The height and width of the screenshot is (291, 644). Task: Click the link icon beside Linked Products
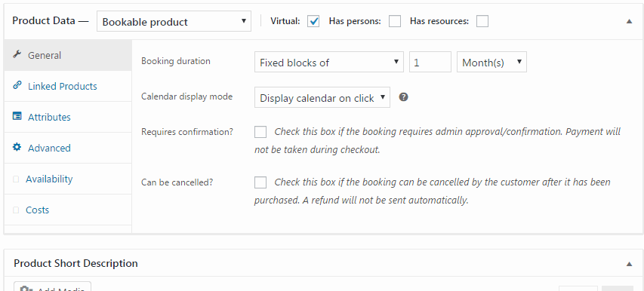click(x=17, y=85)
